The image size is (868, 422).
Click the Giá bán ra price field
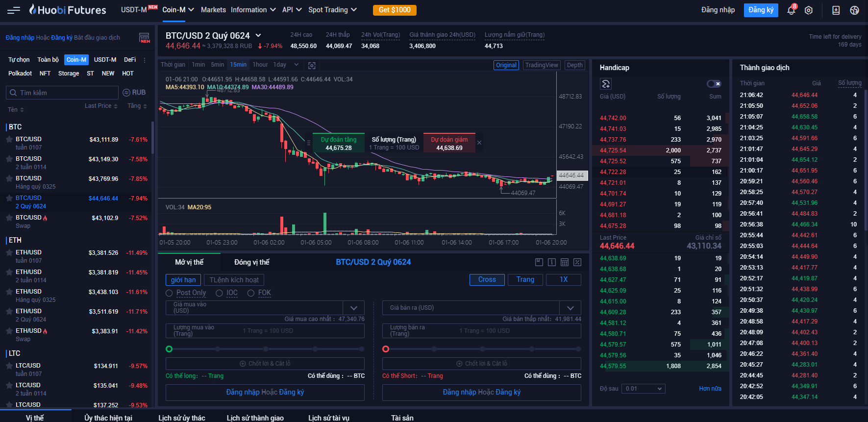click(471, 308)
